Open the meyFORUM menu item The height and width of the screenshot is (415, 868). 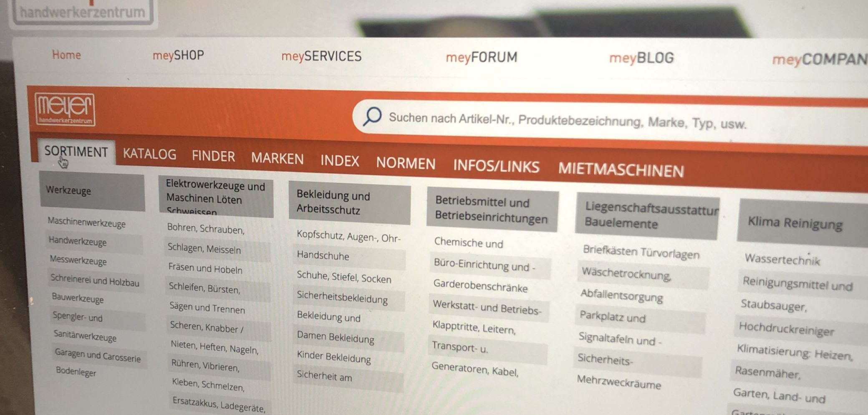click(x=481, y=57)
